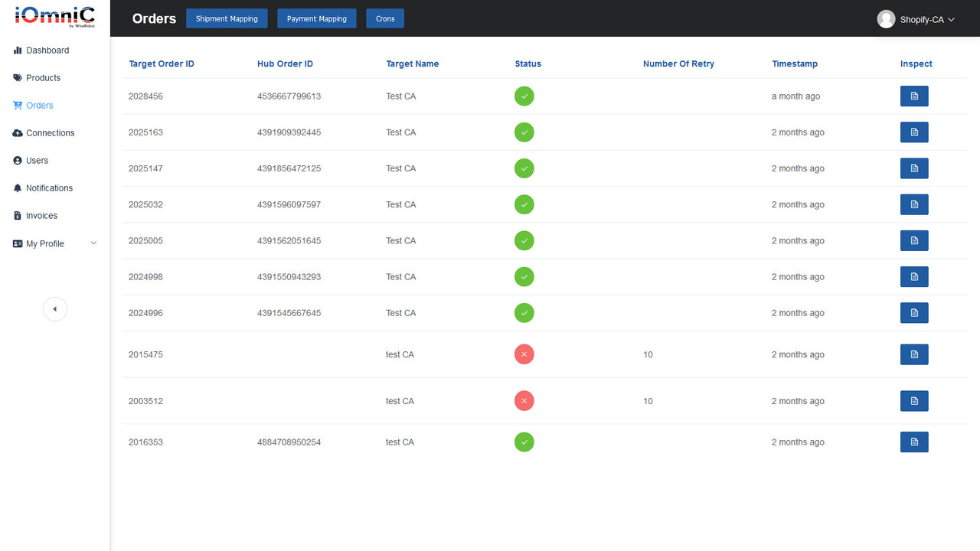Click the red failure status for order 2003512
The height and width of the screenshot is (551, 980).
pyautogui.click(x=524, y=400)
